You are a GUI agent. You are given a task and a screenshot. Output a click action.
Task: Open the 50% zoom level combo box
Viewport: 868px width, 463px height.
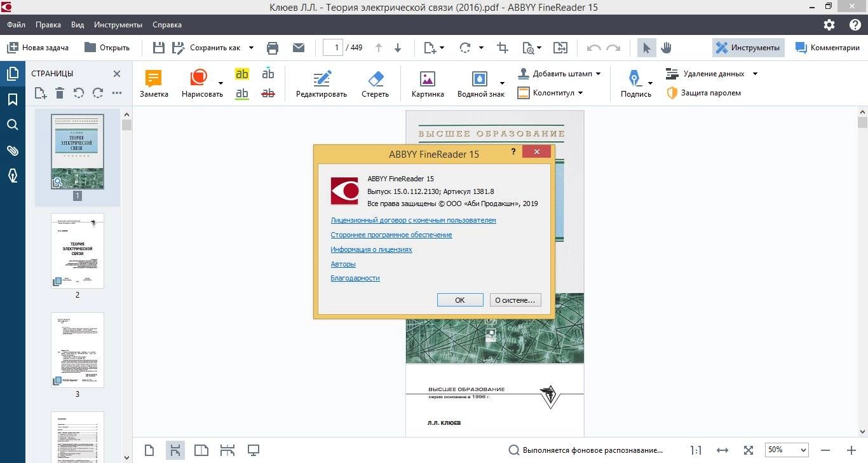[x=787, y=450]
